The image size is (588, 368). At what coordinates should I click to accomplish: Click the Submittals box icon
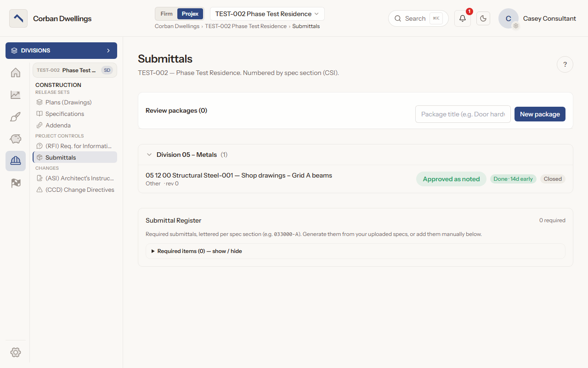click(x=40, y=157)
